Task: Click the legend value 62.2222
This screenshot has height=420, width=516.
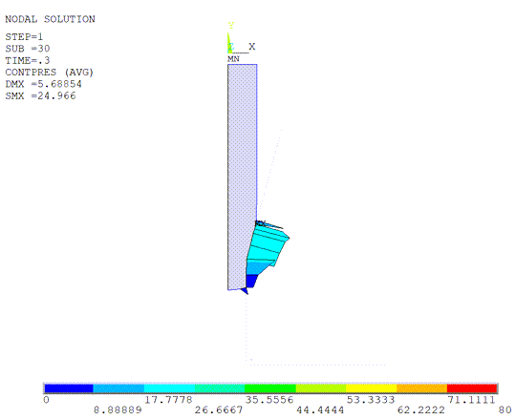Action: [x=420, y=409]
